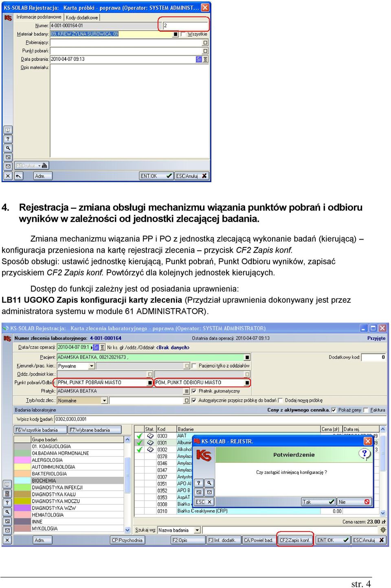This screenshot has width=391, height=588.
Task: Open the Płatnik ADAMSKA BEATKA selection box
Action: click(187, 391)
